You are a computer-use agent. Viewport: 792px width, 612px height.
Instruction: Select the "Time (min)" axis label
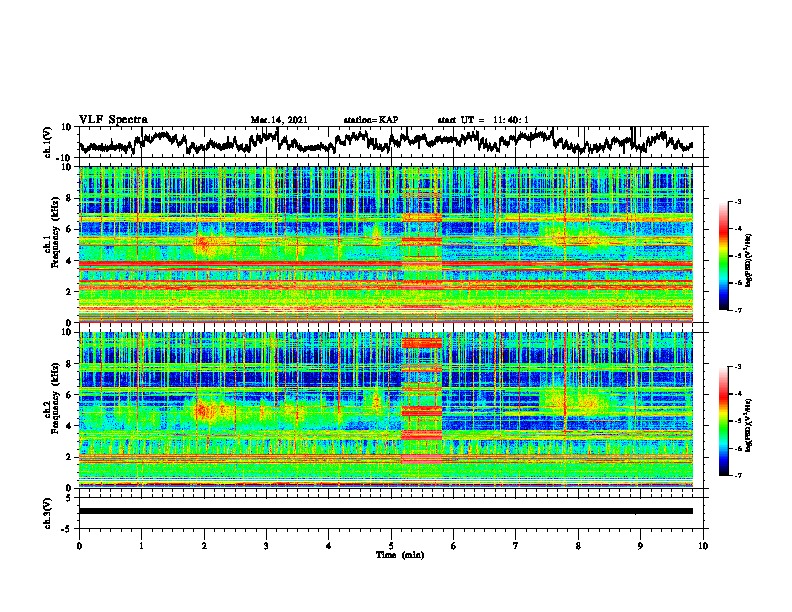point(400,555)
